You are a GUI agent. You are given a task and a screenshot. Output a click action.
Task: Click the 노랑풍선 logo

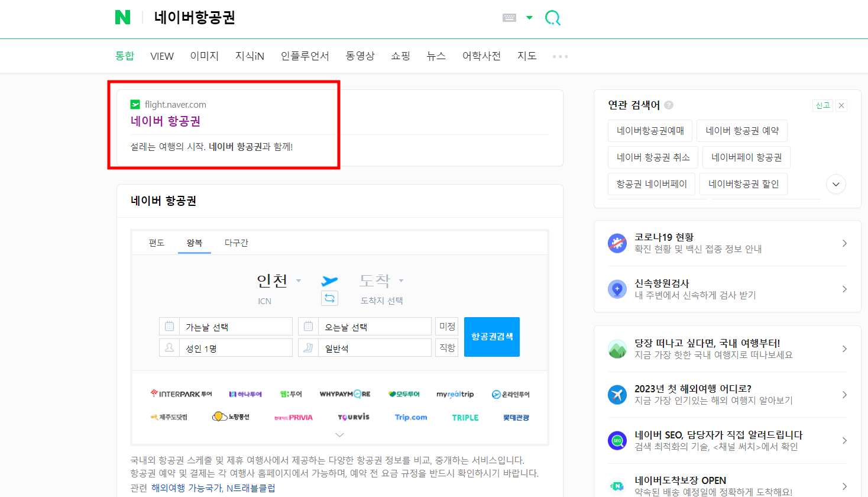pos(231,417)
